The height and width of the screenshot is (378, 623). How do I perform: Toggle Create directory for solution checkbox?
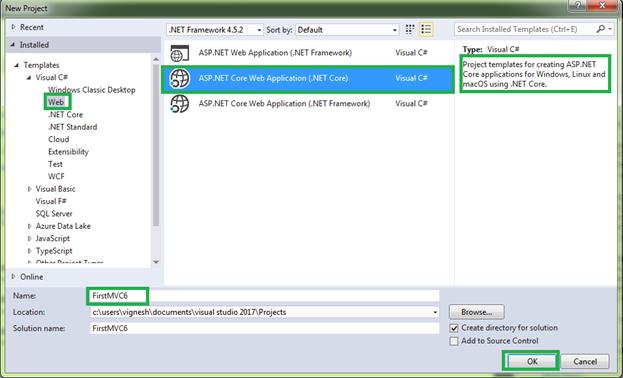point(454,328)
